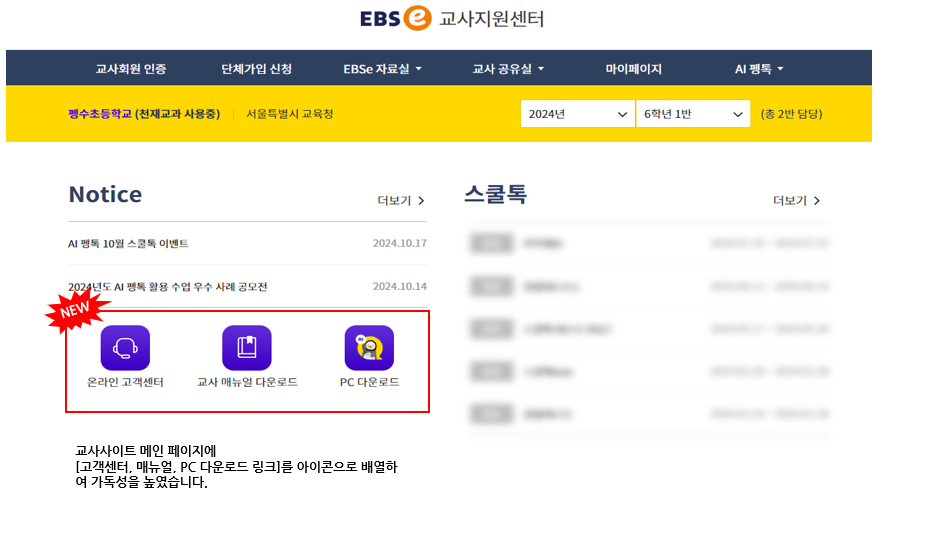Expand the 교사 공유실 menu
This screenshot has height=540, width=927.
508,69
